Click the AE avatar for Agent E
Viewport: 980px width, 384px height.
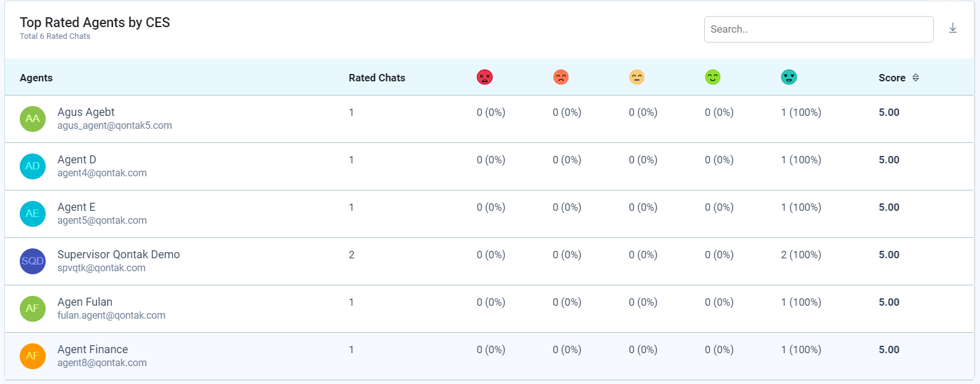click(33, 214)
